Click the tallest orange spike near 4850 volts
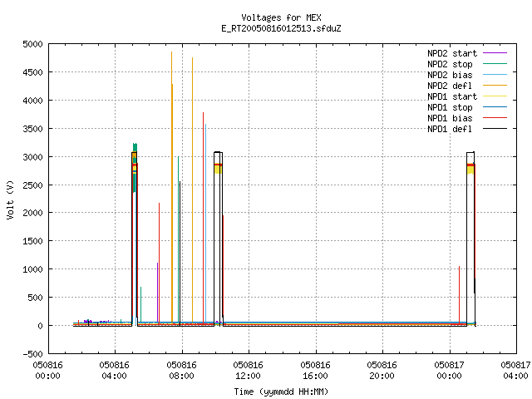532x399 pixels. (172, 186)
